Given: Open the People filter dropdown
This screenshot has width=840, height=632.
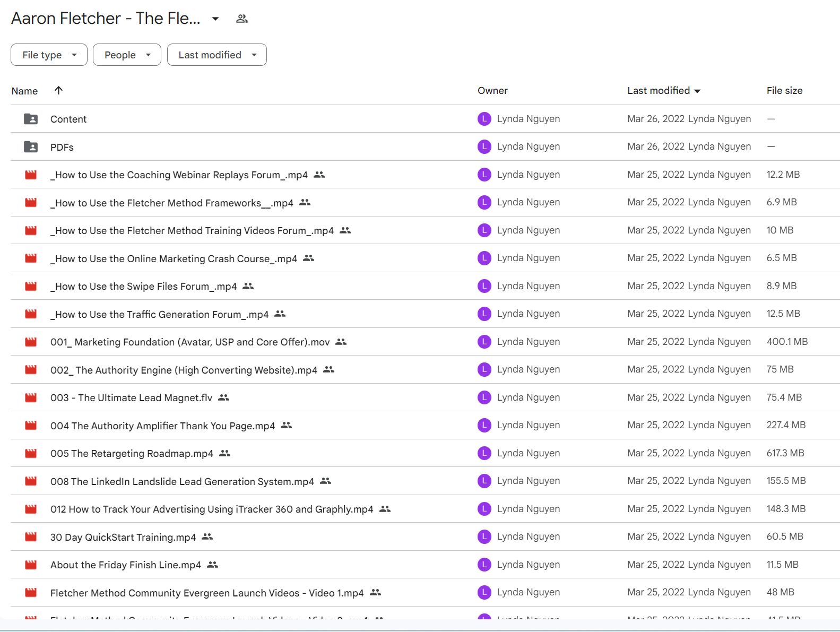Looking at the screenshot, I should coord(127,55).
